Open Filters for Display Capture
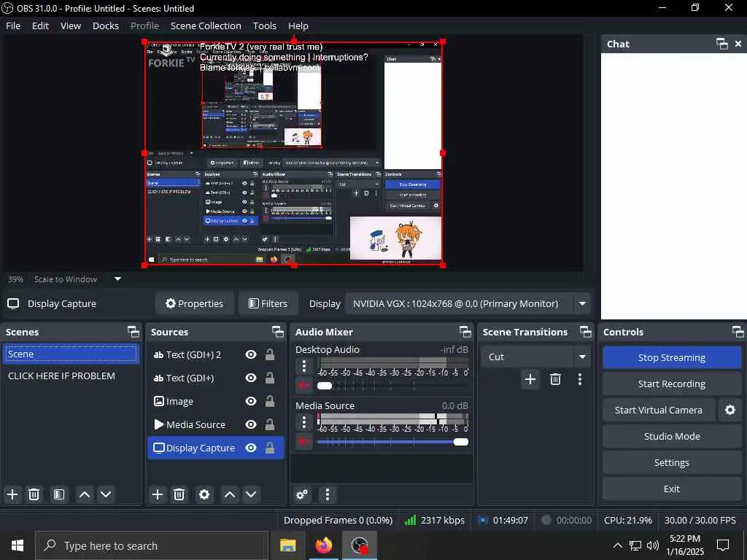Viewport: 747px width, 560px height. click(268, 304)
